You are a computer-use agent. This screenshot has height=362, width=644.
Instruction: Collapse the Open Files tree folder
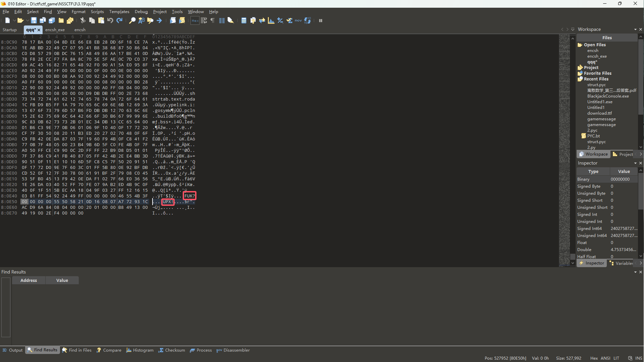tap(580, 45)
